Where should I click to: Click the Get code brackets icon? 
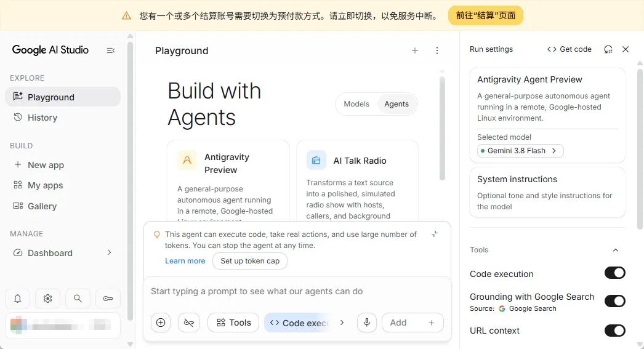click(x=552, y=49)
